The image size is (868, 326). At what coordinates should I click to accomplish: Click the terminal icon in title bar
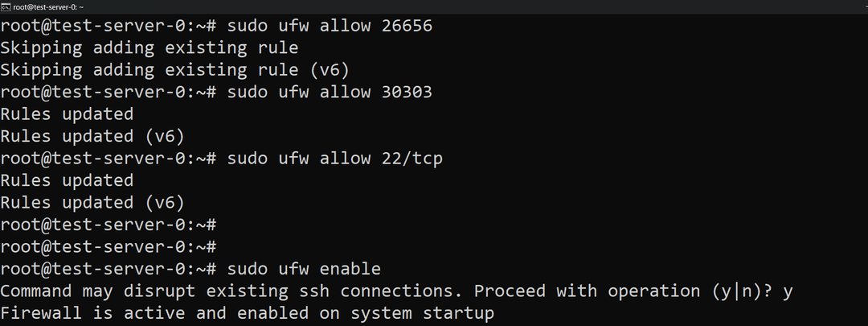6,6
